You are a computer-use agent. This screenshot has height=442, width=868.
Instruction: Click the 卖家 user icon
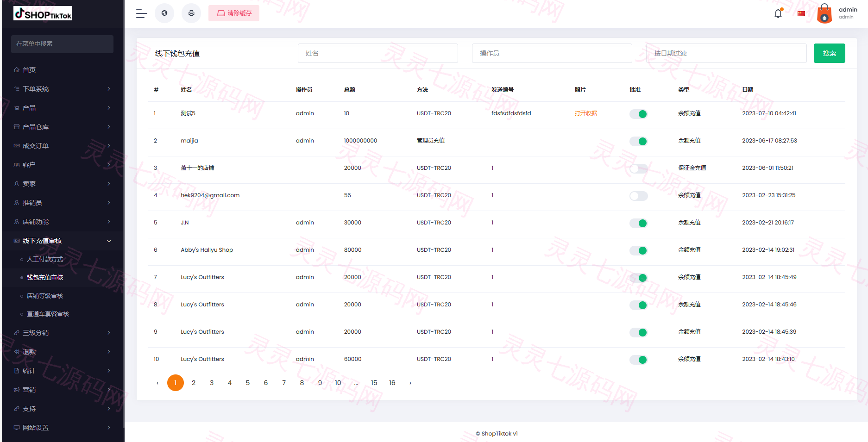[17, 184]
